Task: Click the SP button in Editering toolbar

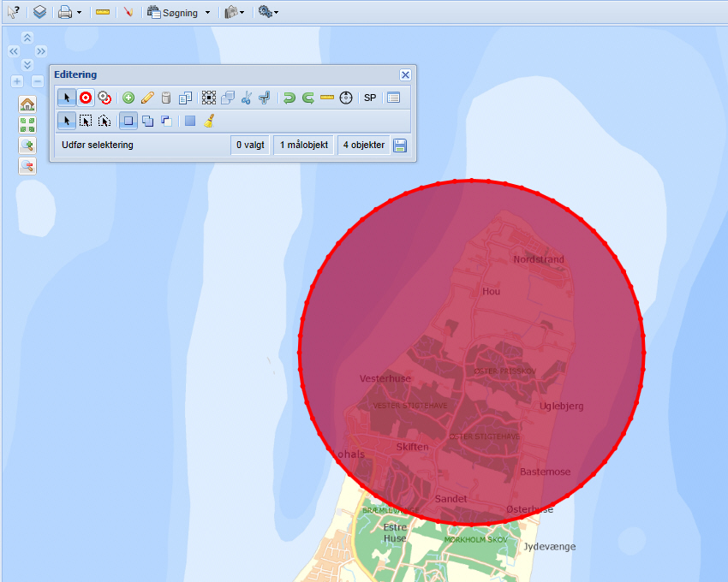Action: [370, 98]
